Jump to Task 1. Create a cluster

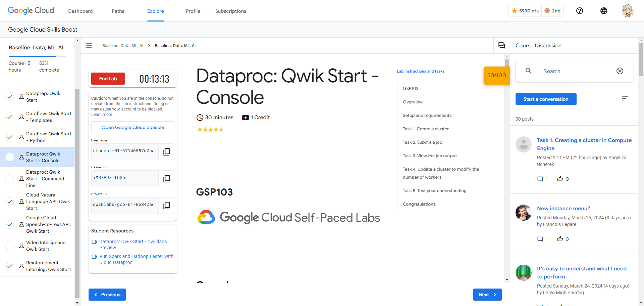426,129
